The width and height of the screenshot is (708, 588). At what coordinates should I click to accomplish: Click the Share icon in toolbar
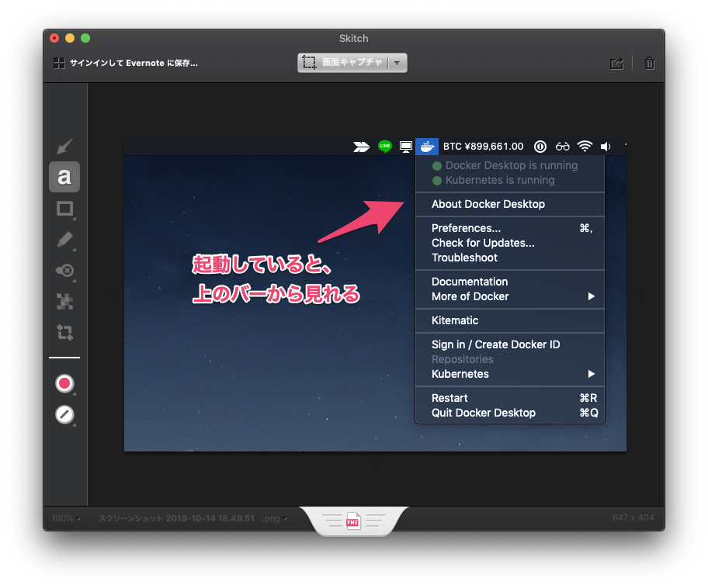(x=617, y=63)
